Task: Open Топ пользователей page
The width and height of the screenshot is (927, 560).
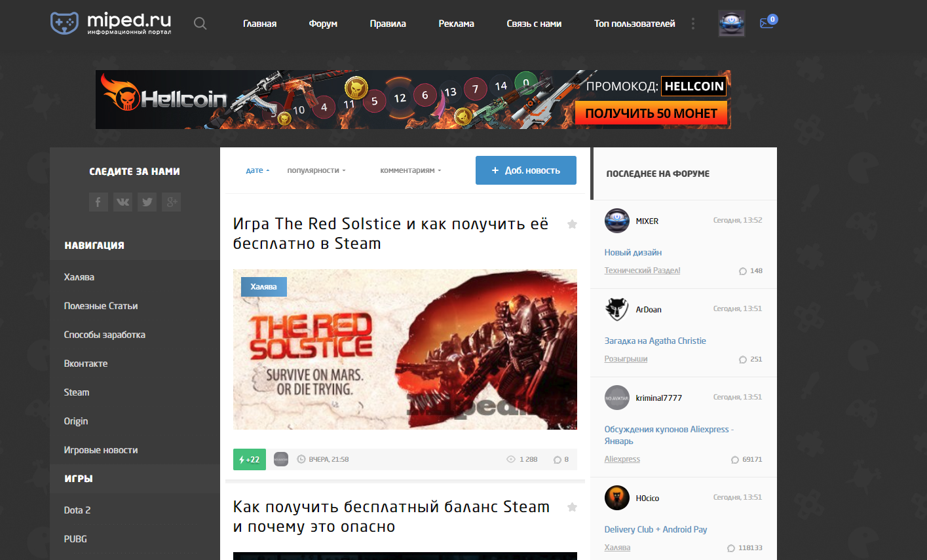Action: coord(634,24)
